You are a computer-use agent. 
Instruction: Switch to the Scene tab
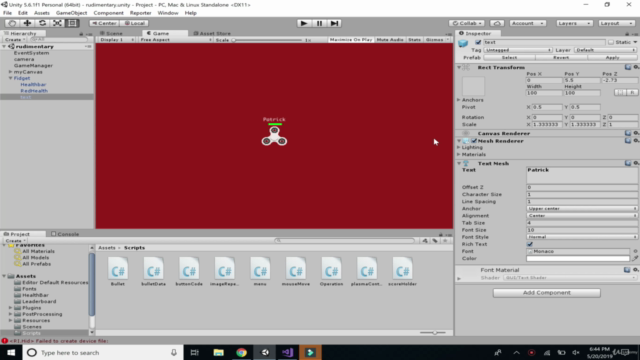[x=111, y=33]
